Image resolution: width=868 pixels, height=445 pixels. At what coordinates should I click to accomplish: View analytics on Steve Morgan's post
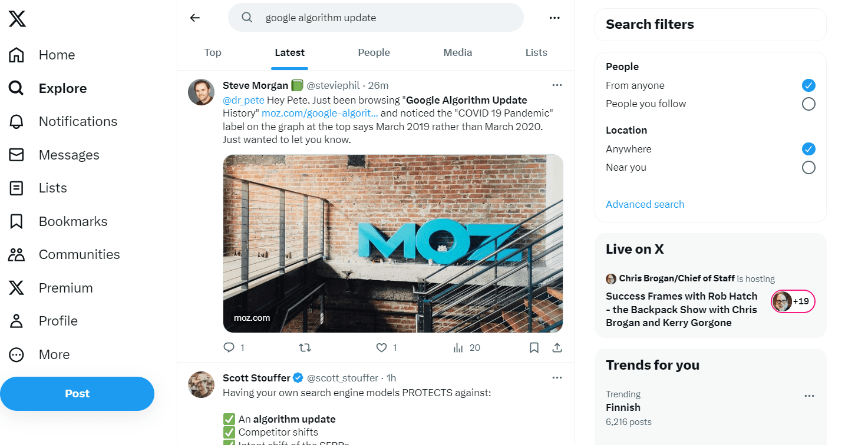458,348
